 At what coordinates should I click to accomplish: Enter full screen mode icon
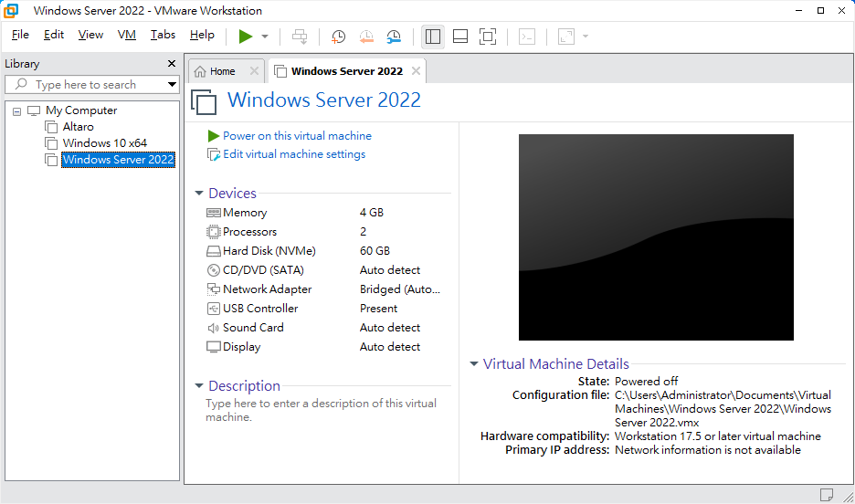[488, 37]
